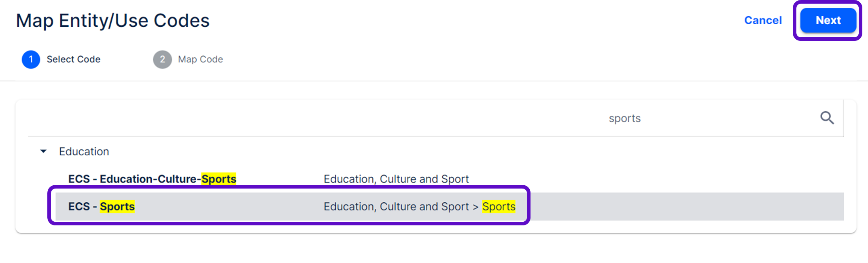Click the step 2 circle icon
The height and width of the screenshot is (263, 868).
pyautogui.click(x=162, y=59)
